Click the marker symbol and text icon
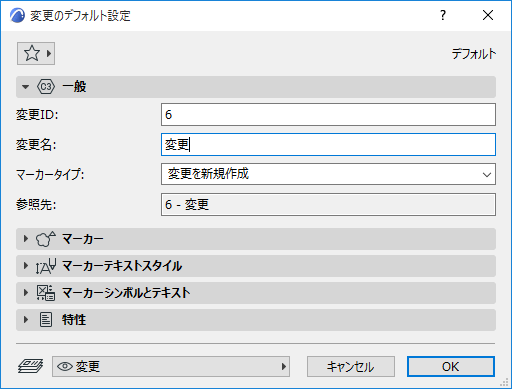The height and width of the screenshot is (389, 512). click(x=46, y=293)
